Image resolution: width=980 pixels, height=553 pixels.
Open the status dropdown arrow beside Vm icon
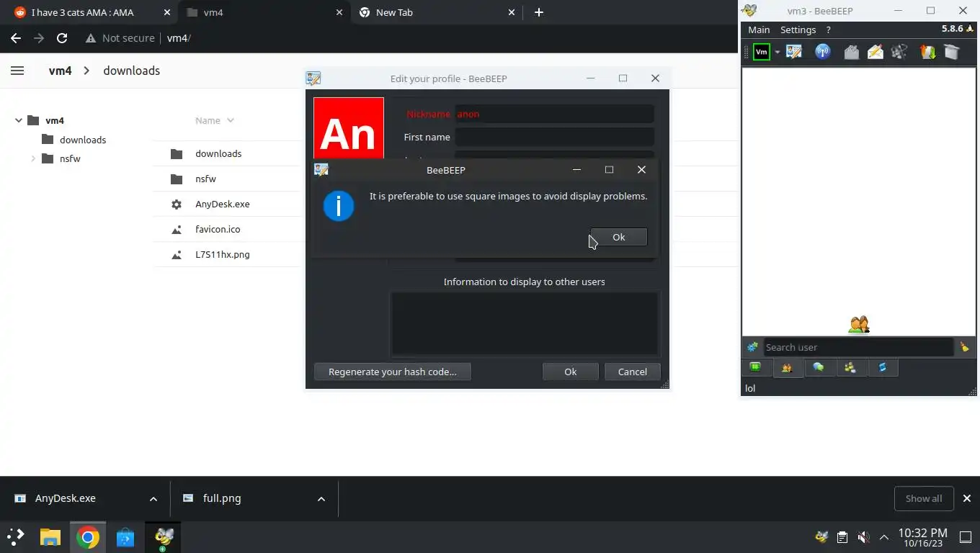[777, 52]
